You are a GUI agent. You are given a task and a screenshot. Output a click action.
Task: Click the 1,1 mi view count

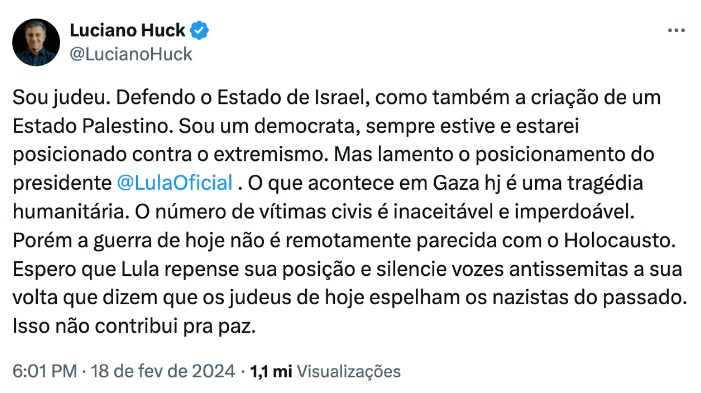click(271, 372)
